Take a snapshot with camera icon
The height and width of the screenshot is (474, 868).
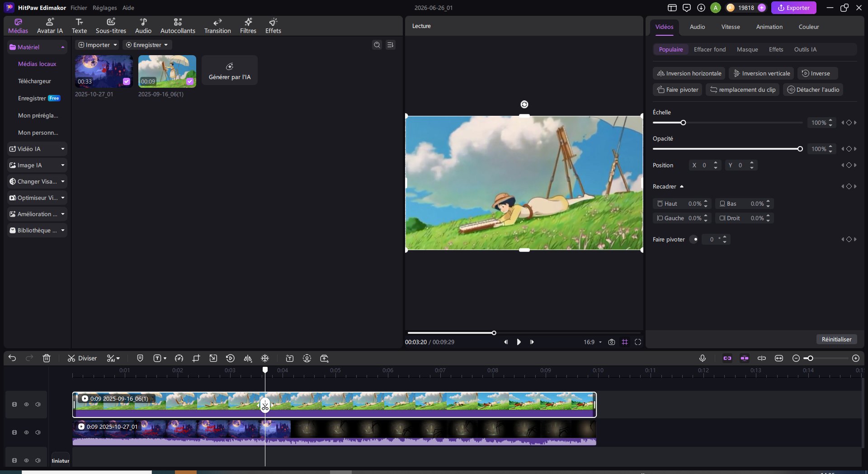[x=612, y=342]
